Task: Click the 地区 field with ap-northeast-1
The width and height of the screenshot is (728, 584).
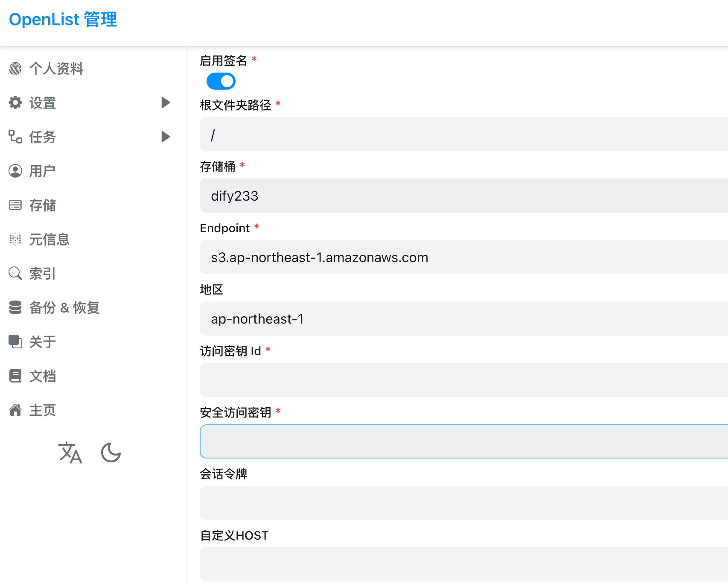Action: (x=464, y=318)
